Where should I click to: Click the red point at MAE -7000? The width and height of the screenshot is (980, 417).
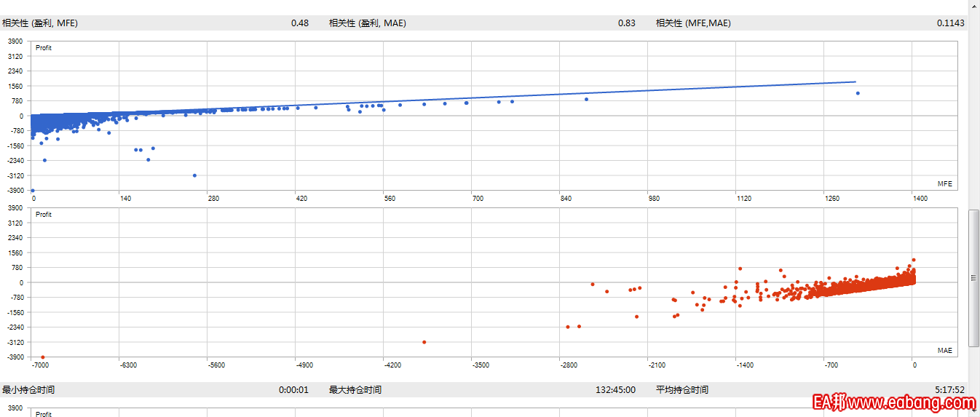43,357
